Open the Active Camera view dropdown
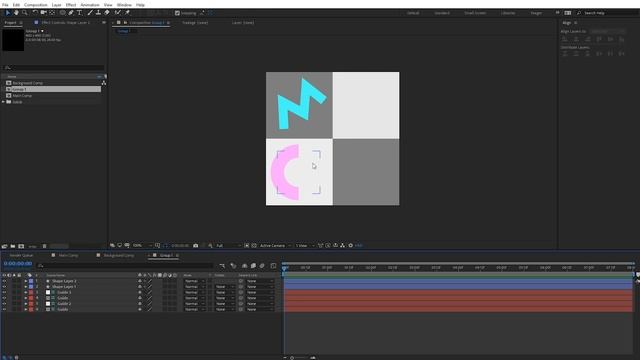The height and width of the screenshot is (360, 640). tap(275, 246)
